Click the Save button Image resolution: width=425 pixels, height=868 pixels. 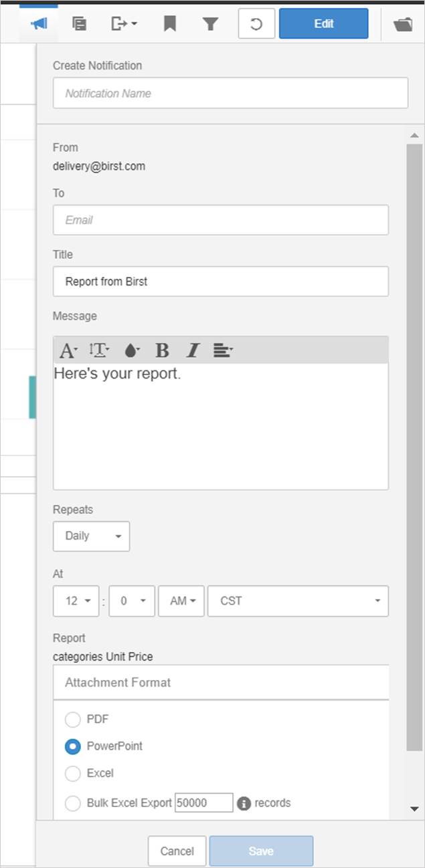(261, 851)
